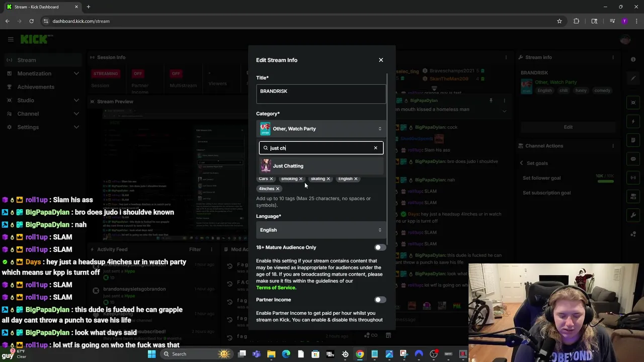644x362 pixels.
Task: Open the Chrome profile avatar
Action: pyautogui.click(x=624, y=21)
